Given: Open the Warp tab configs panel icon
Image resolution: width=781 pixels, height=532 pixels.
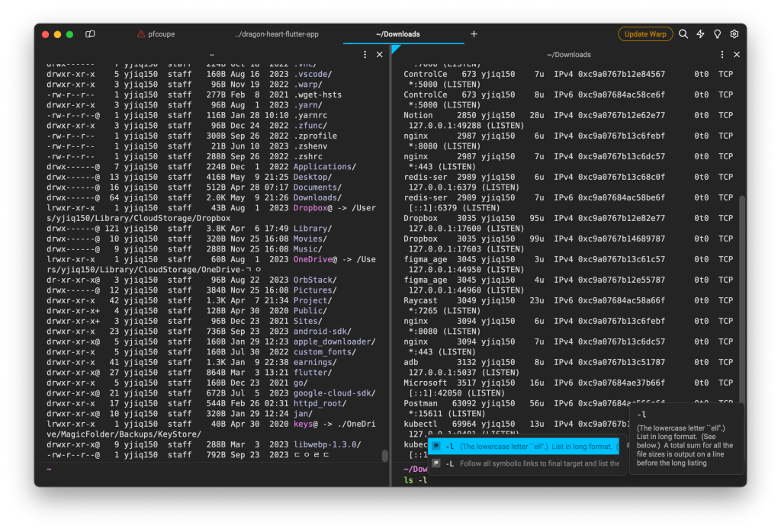Looking at the screenshot, I should (90, 34).
